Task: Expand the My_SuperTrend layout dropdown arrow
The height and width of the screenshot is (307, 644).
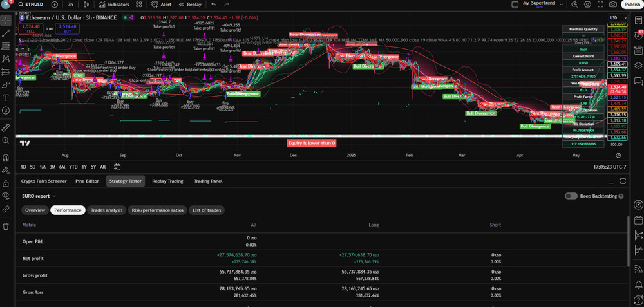Action: click(560, 5)
